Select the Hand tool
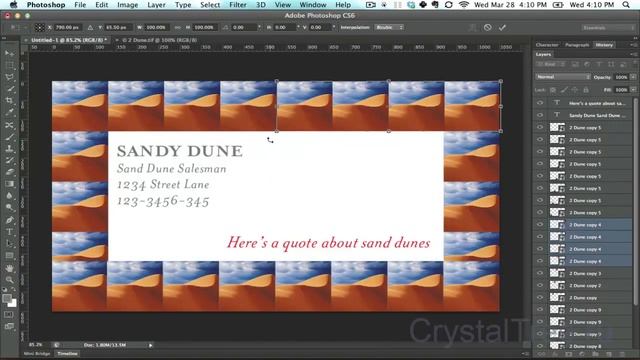Viewport: 640px width, 360px height. 9,268
